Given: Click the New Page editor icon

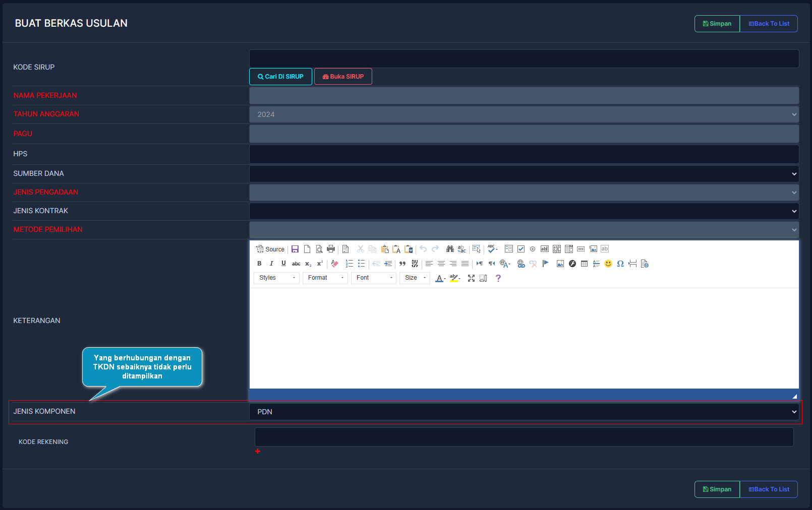Looking at the screenshot, I should point(307,249).
